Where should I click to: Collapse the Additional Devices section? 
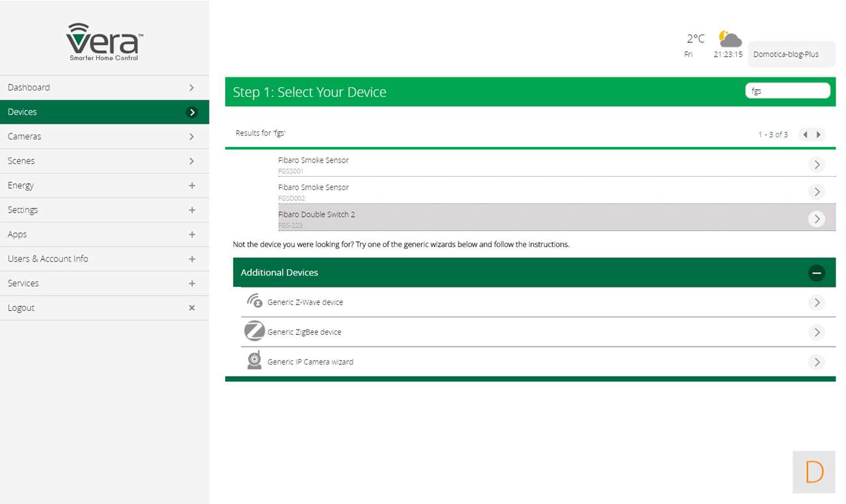pos(816,273)
